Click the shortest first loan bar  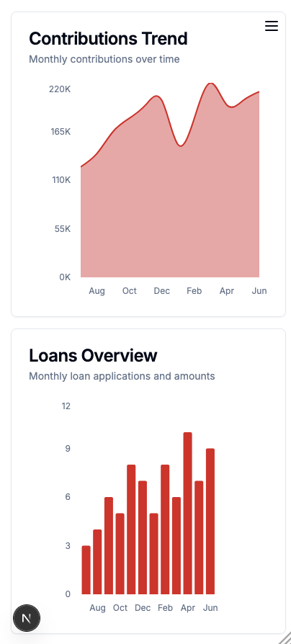pyautogui.click(x=86, y=570)
